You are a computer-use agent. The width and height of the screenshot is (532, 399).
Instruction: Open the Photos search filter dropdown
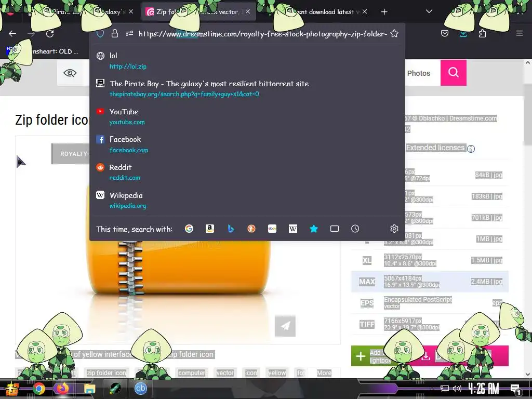(418, 73)
